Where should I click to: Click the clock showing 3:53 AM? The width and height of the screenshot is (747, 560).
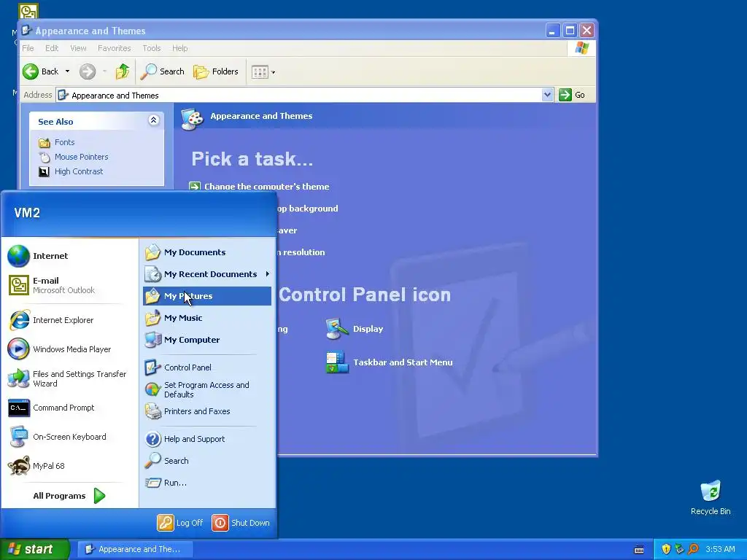(x=720, y=550)
